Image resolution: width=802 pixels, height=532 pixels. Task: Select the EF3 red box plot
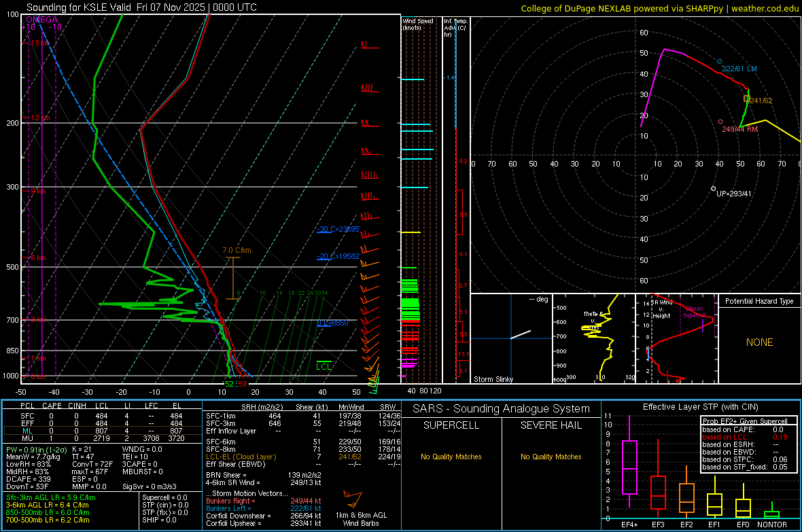[658, 478]
